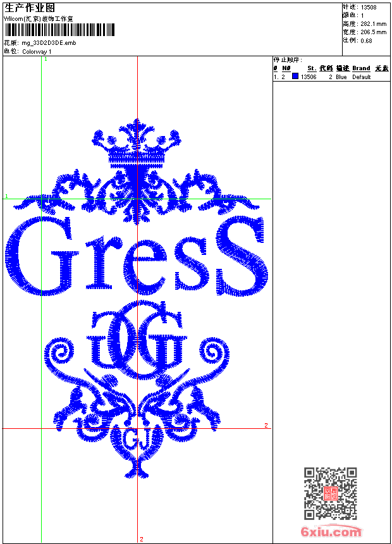Click the 13506 stitch count in stop row

308,77
